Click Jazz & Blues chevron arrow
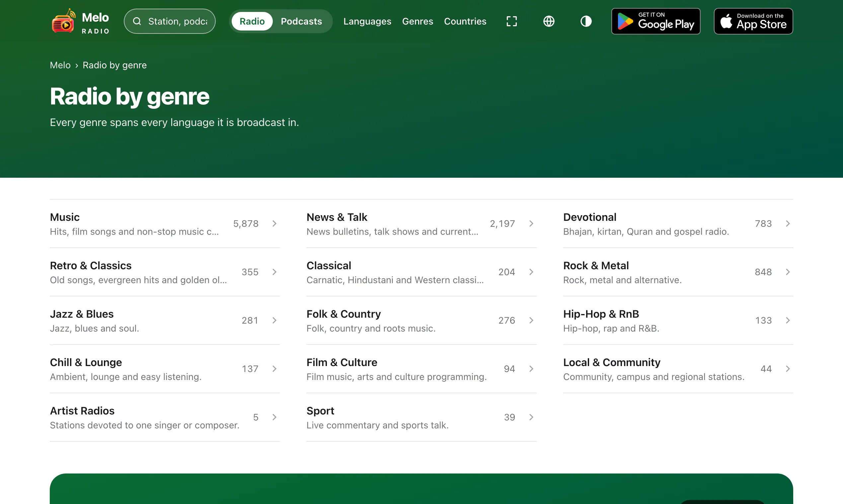This screenshot has height=504, width=843. 274,320
